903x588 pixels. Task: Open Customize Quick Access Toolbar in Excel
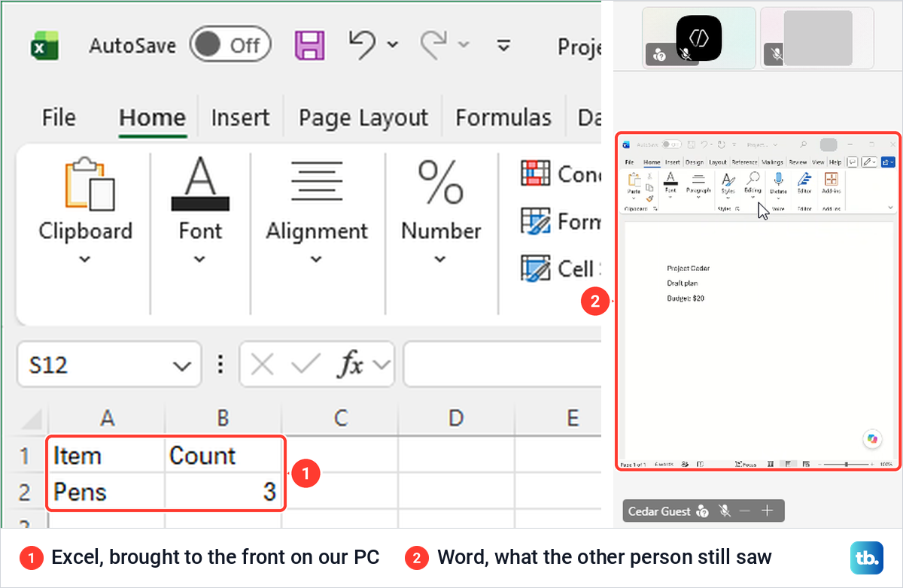tap(505, 45)
